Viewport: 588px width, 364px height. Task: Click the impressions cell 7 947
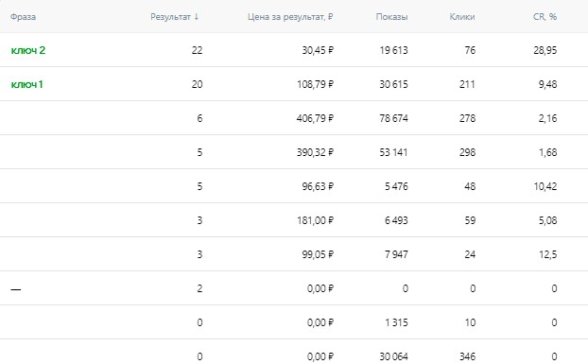click(396, 254)
